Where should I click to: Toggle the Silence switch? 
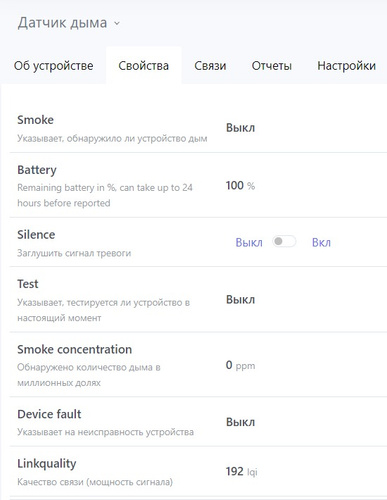284,241
